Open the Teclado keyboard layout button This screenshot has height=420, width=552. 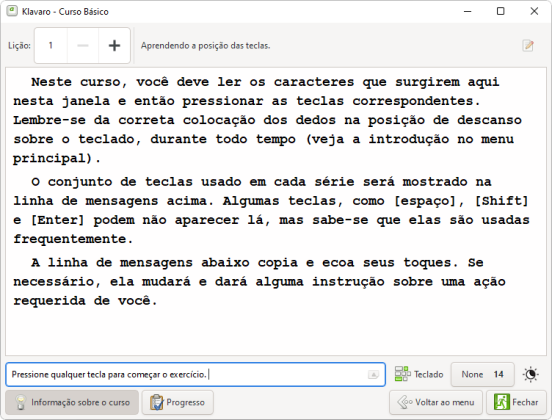click(419, 374)
